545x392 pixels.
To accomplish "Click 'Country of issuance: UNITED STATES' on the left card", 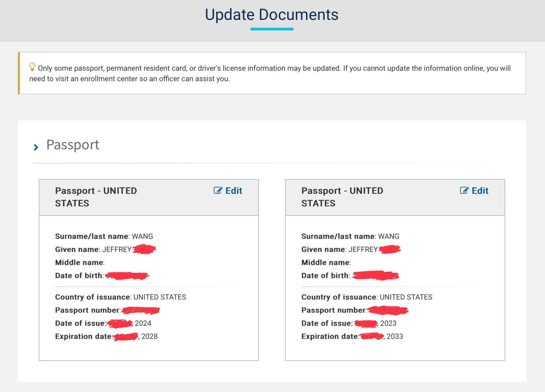I will (120, 297).
